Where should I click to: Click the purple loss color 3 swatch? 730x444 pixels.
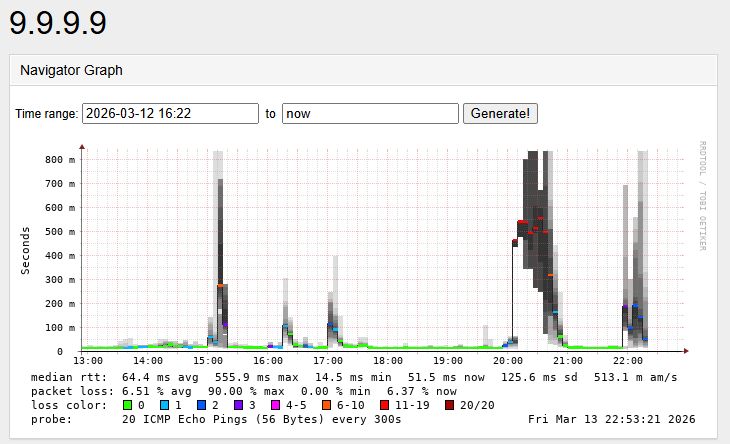238,405
